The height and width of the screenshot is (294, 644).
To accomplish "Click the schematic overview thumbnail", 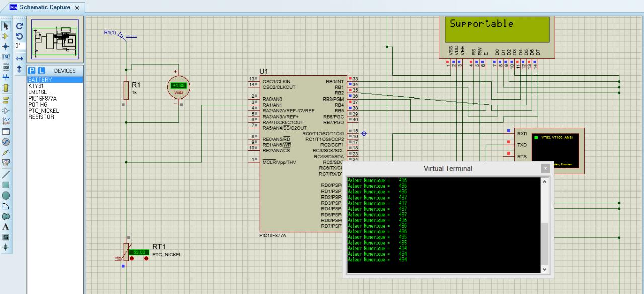I will tap(55, 39).
